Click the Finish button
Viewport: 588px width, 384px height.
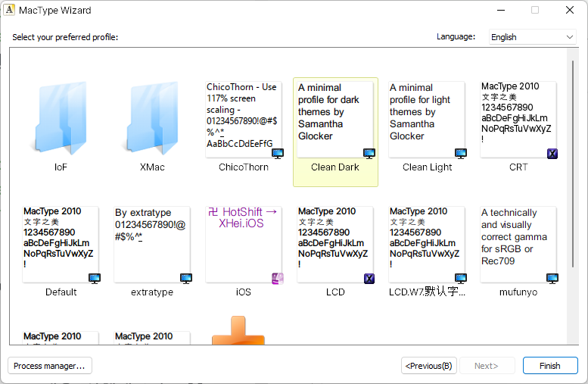550,366
